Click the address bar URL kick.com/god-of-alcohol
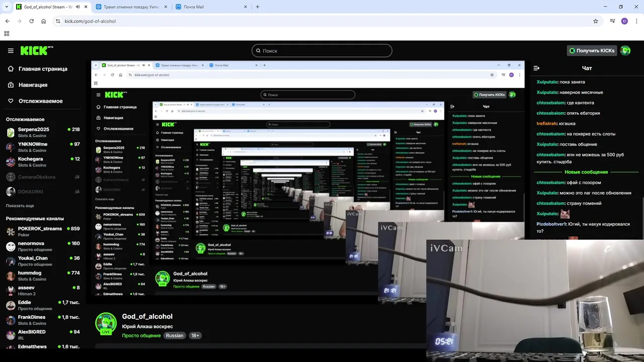Image resolution: width=644 pixels, height=362 pixels. pos(90,21)
